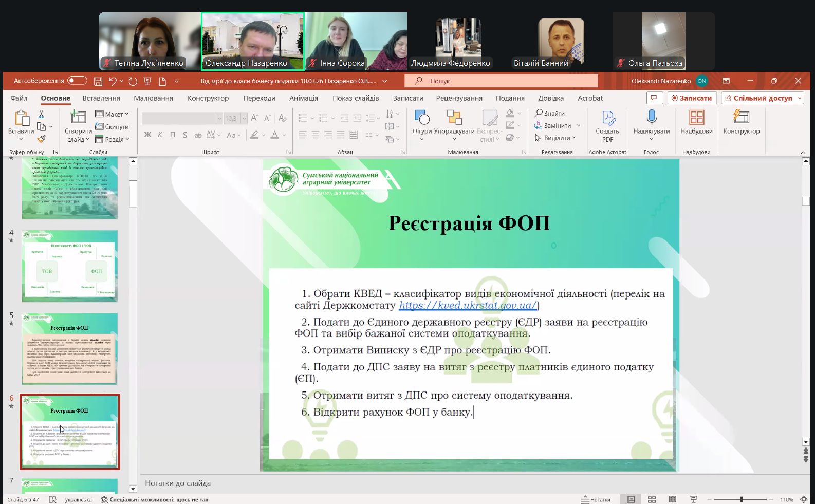This screenshot has height=504, width=815.
Task: Click the Записати record button
Action: (692, 98)
